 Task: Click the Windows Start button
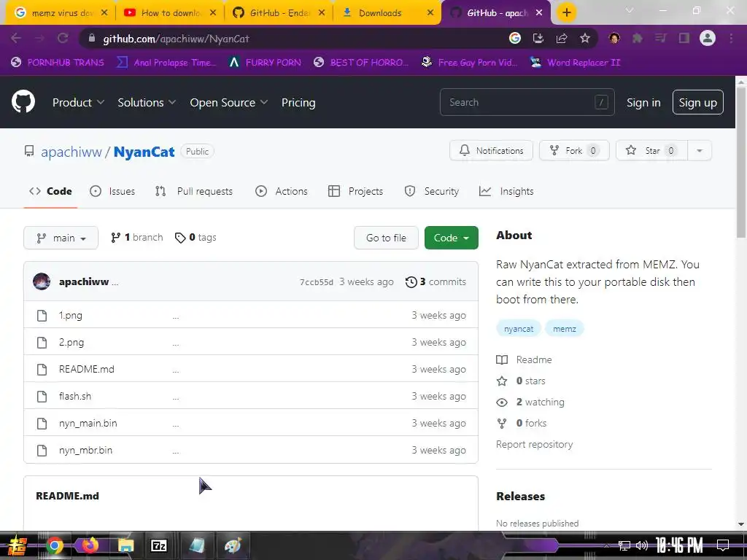(18, 545)
